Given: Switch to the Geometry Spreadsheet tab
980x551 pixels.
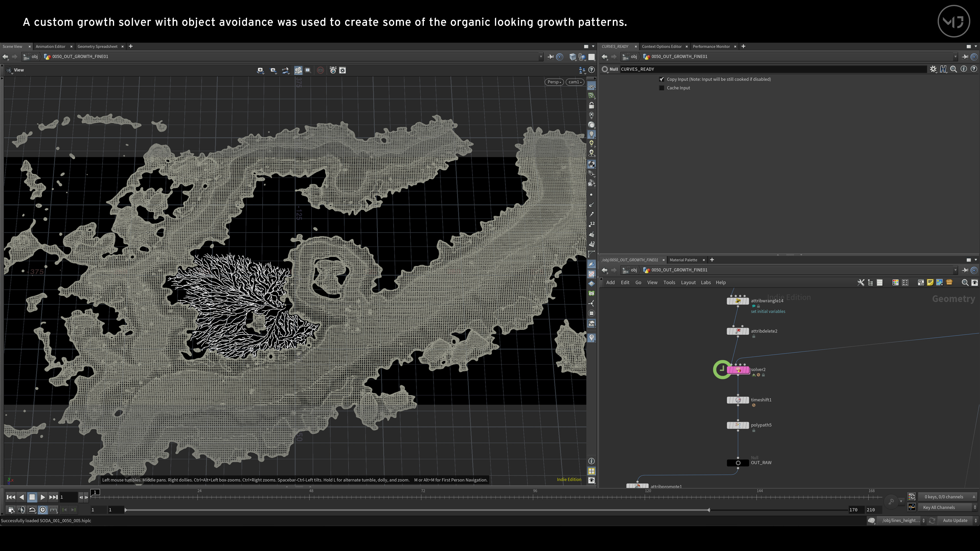Looking at the screenshot, I should [x=97, y=46].
